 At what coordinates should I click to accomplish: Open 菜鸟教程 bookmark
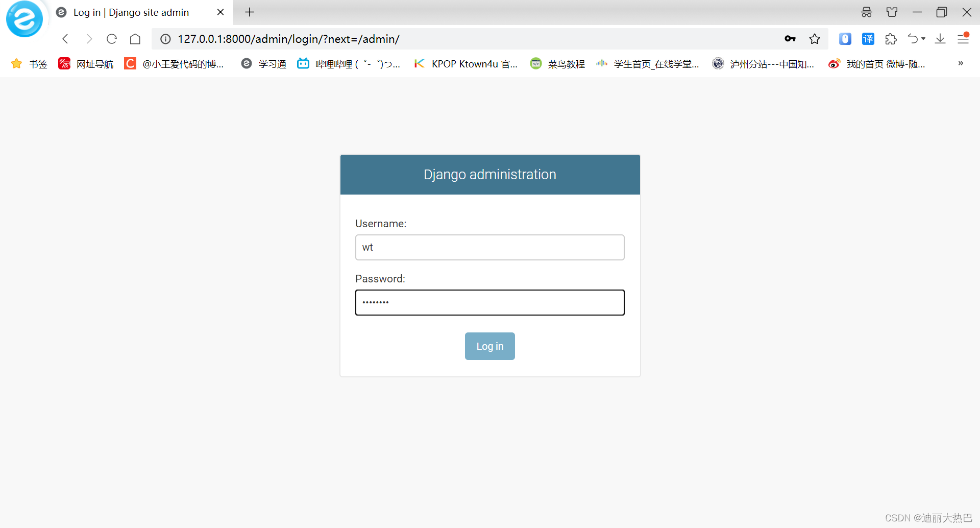coord(558,64)
